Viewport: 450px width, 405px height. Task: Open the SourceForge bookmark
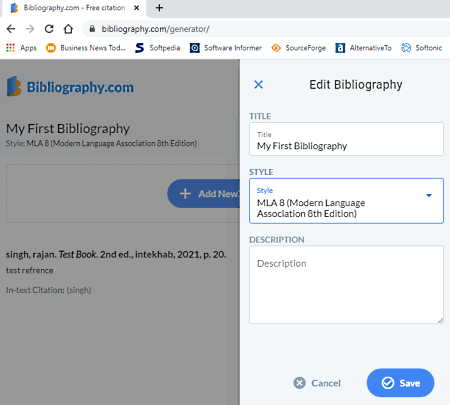coord(298,48)
